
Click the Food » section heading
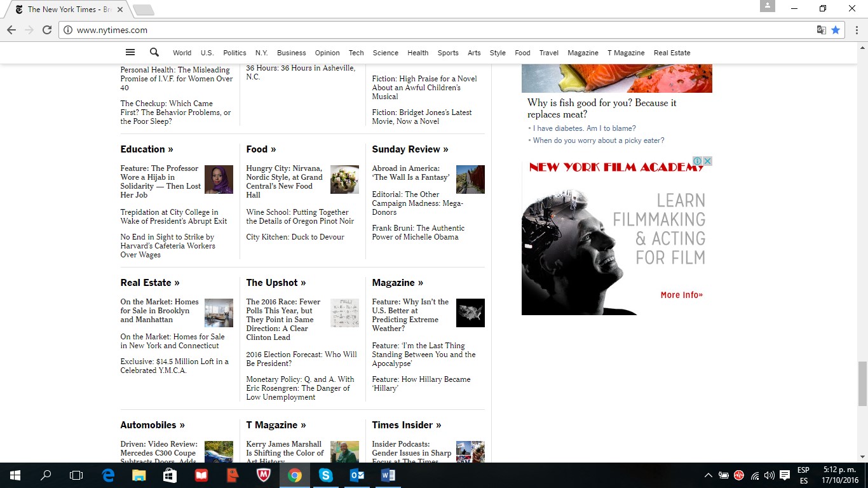tap(261, 149)
